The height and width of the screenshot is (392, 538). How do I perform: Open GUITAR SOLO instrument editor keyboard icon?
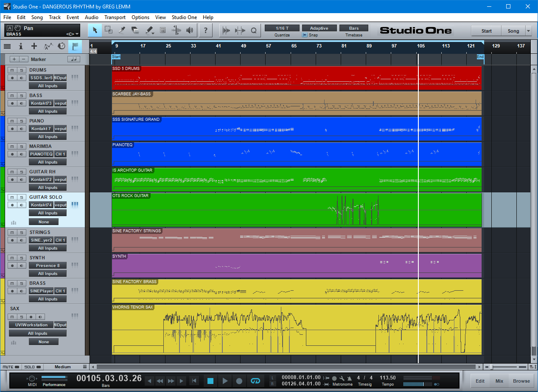[75, 205]
